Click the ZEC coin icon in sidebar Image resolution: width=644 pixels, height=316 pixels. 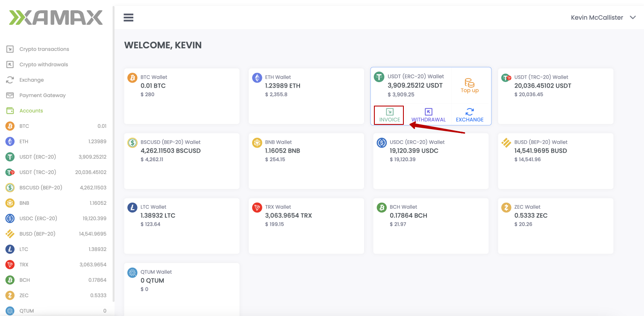coord(10,295)
